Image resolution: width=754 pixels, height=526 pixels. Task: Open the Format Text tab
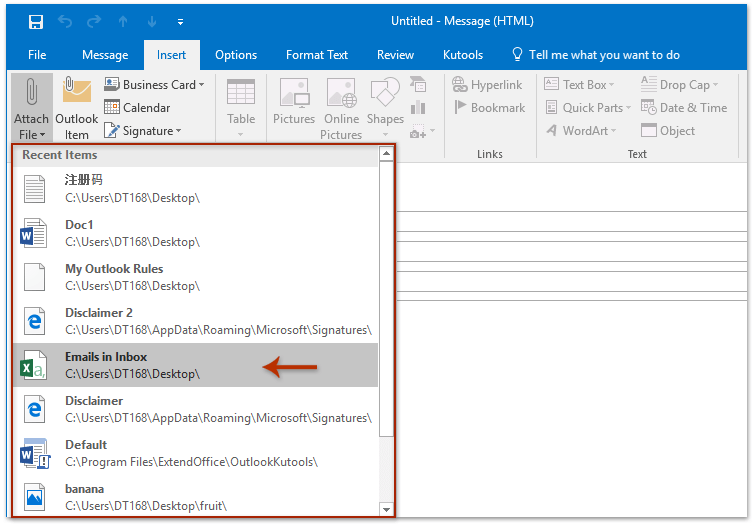click(x=316, y=55)
